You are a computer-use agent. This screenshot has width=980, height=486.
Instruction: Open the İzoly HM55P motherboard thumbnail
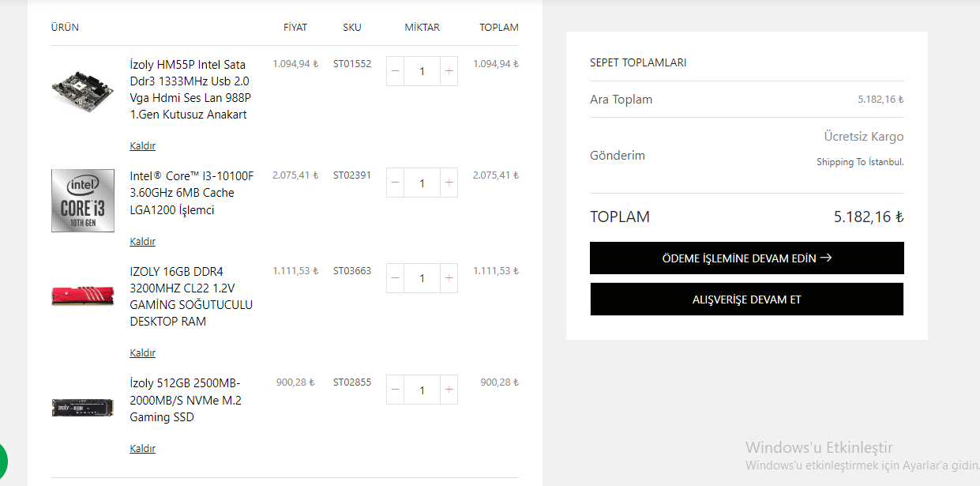point(82,89)
